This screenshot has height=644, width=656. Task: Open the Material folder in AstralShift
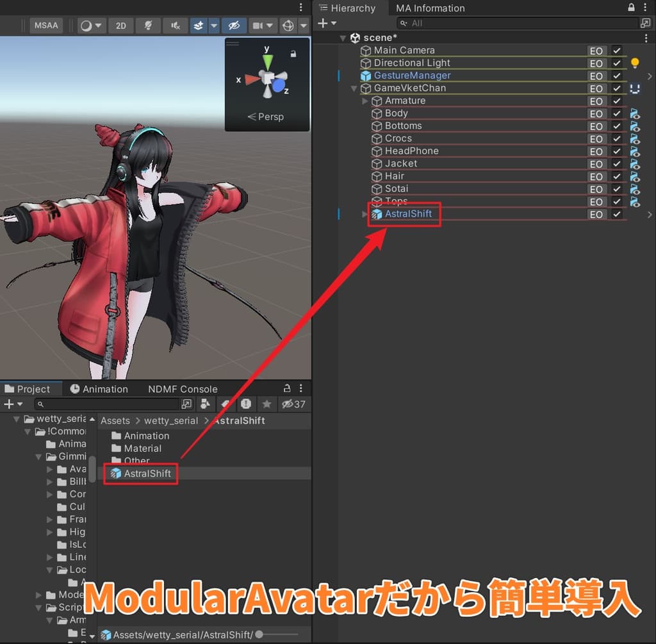(x=136, y=448)
